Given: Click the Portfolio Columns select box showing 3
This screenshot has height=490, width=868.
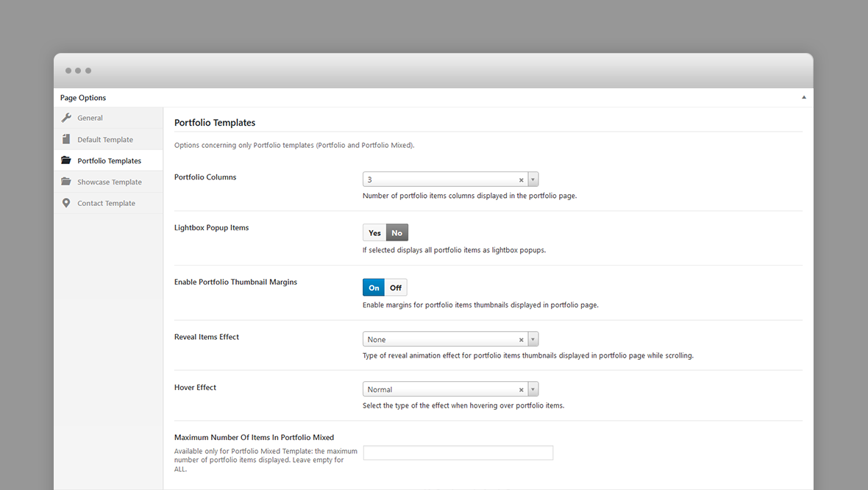Looking at the screenshot, I should [x=451, y=180].
